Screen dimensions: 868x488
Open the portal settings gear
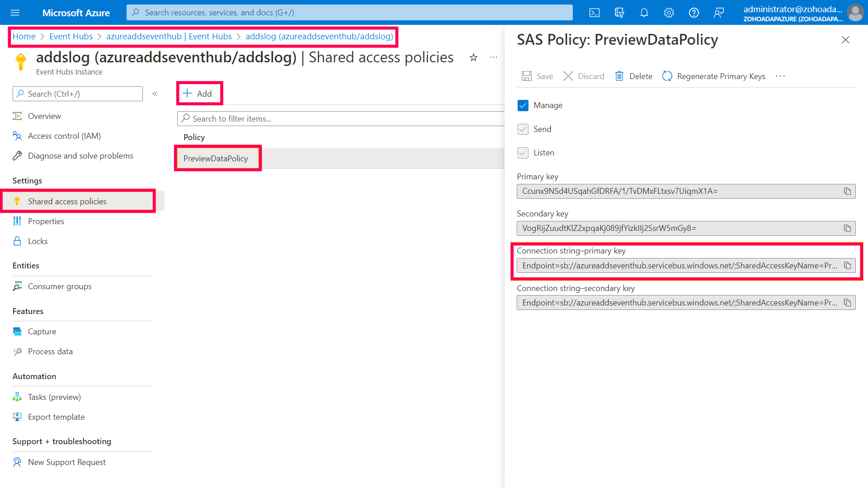[x=669, y=12]
